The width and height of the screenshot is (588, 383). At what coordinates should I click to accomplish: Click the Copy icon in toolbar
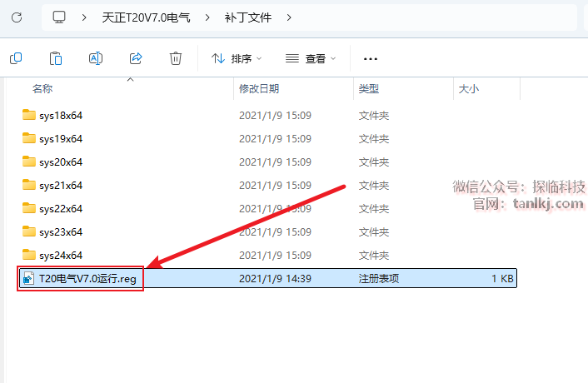(15, 58)
